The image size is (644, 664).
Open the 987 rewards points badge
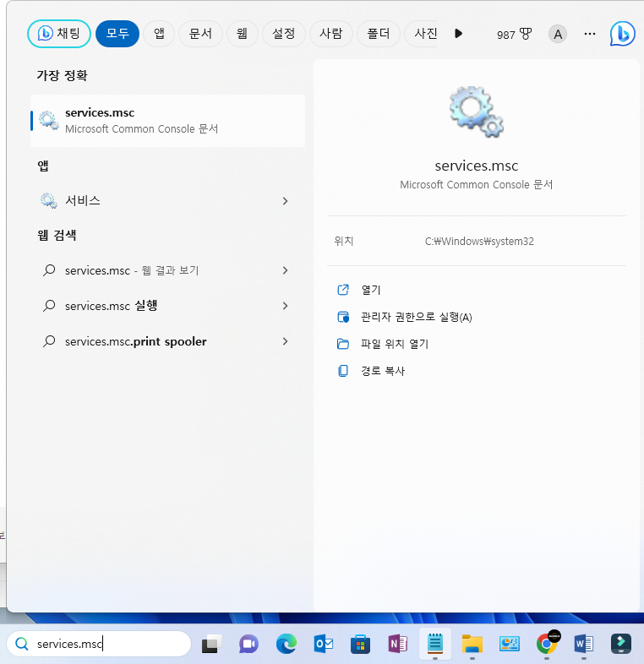click(x=514, y=34)
